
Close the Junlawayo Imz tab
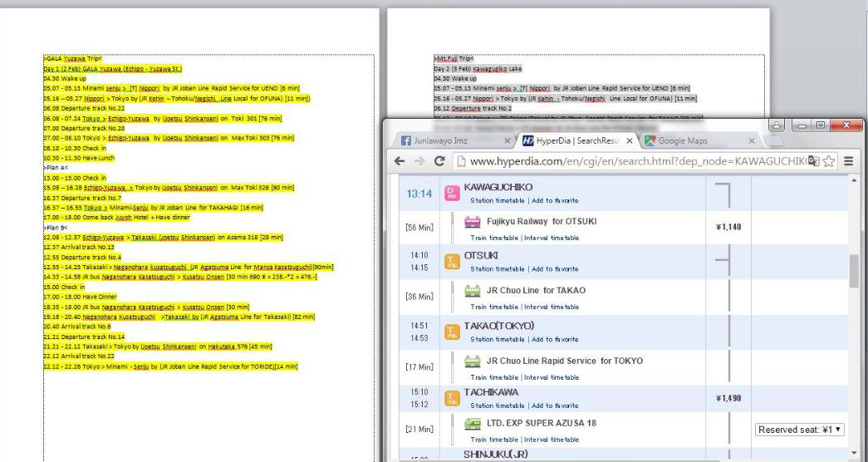click(x=507, y=141)
